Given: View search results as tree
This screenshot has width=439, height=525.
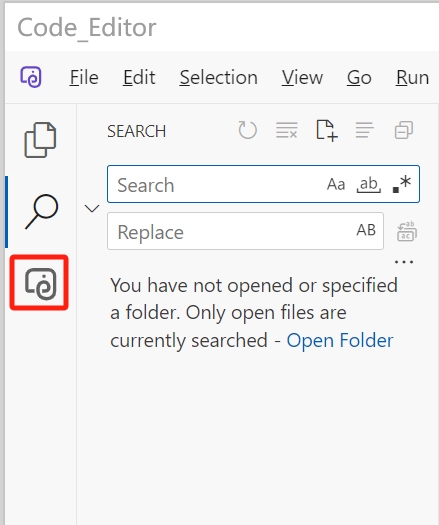Looking at the screenshot, I should pos(364,130).
